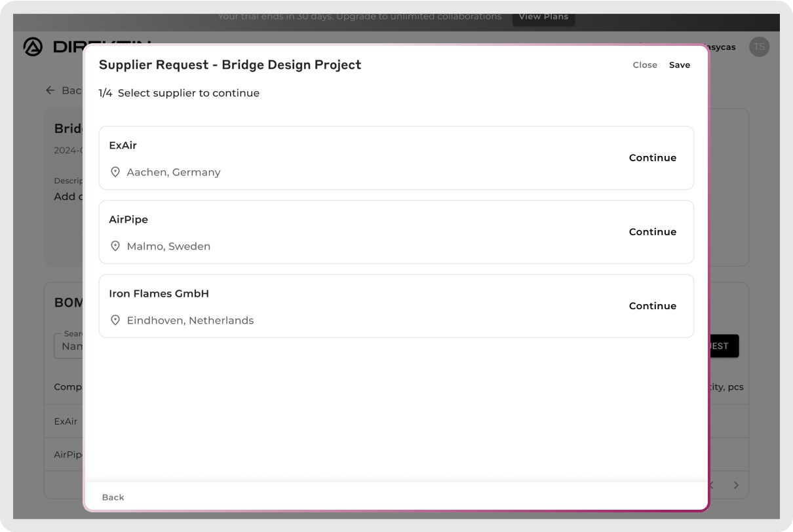Screen dimensions: 793x532
Task: Go to next page arrow in table
Action: 736,485
